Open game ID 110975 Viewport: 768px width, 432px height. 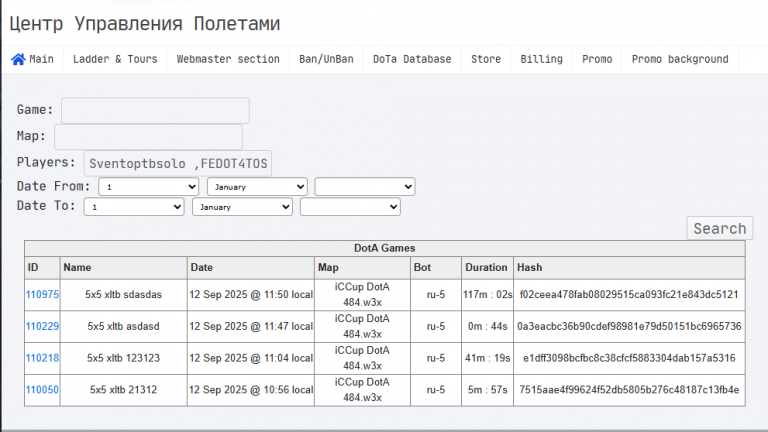pyautogui.click(x=42, y=294)
